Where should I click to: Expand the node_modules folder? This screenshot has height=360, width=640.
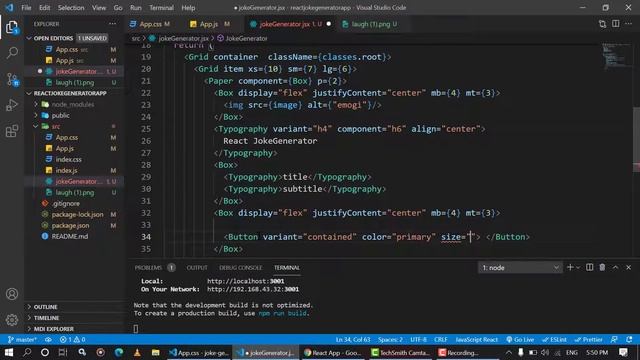[73, 104]
